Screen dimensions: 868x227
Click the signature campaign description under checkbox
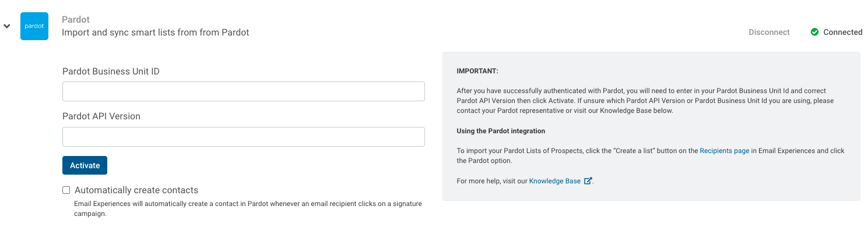click(248, 209)
